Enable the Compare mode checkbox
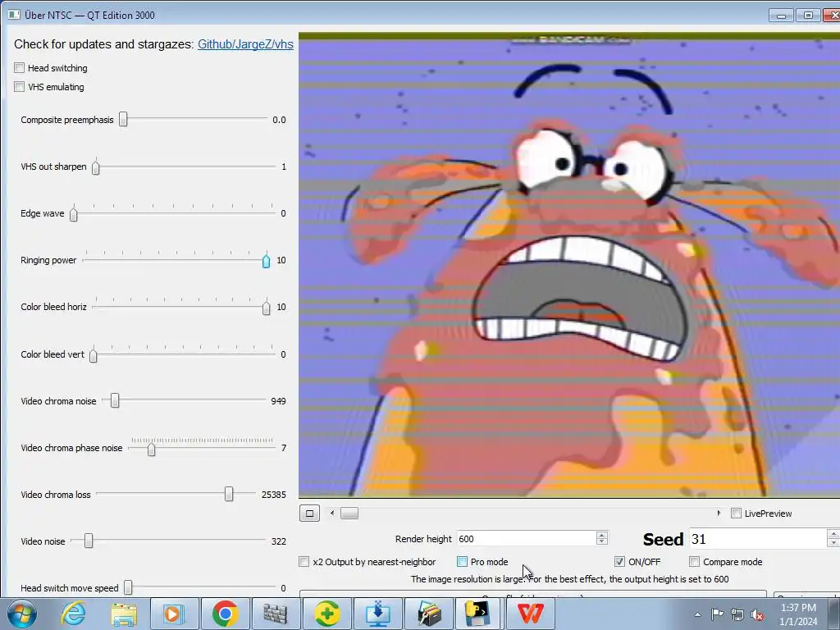Viewport: 840px width, 630px height. [695, 561]
